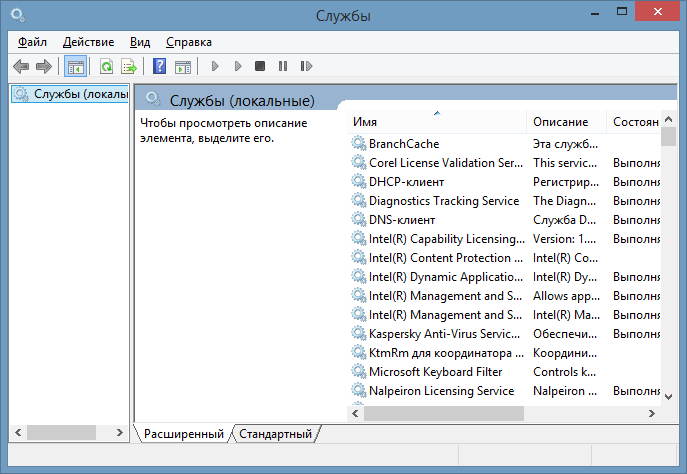
Task: Click services list horizontal scroll left arrow
Action: click(355, 413)
